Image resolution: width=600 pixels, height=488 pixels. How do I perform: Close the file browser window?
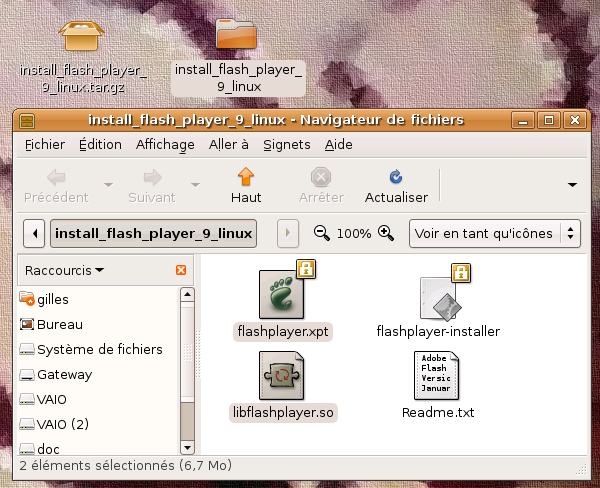pyautogui.click(x=575, y=121)
